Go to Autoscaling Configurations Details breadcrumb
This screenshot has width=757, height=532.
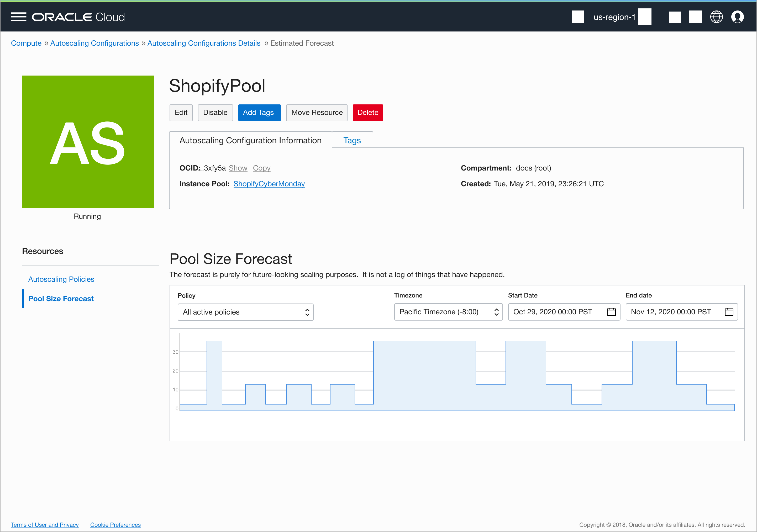pos(204,43)
